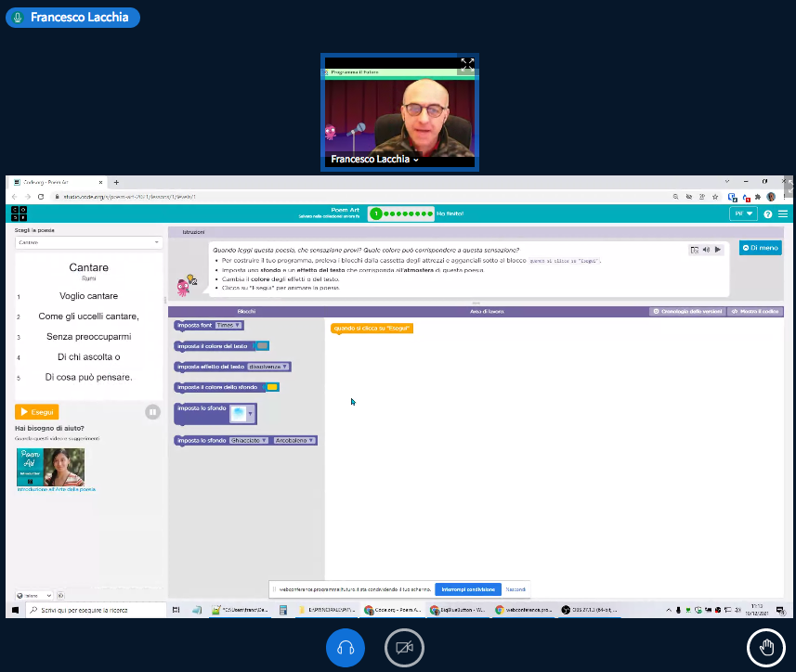Click the 'Nascondi' link in sharing bar
The height and width of the screenshot is (672, 796).
click(x=515, y=589)
